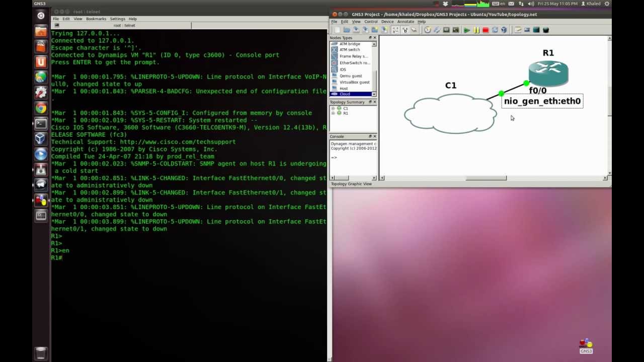Click the Nodes Types list scroll-down arrow
This screenshot has width=644, height=362.
tap(374, 95)
